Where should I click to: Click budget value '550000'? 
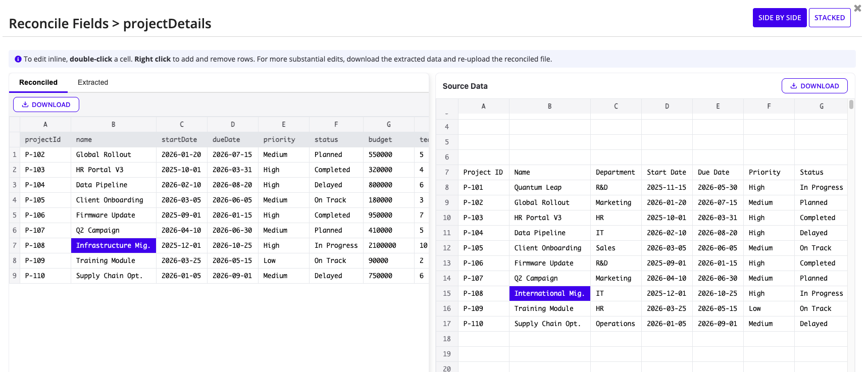coord(389,154)
